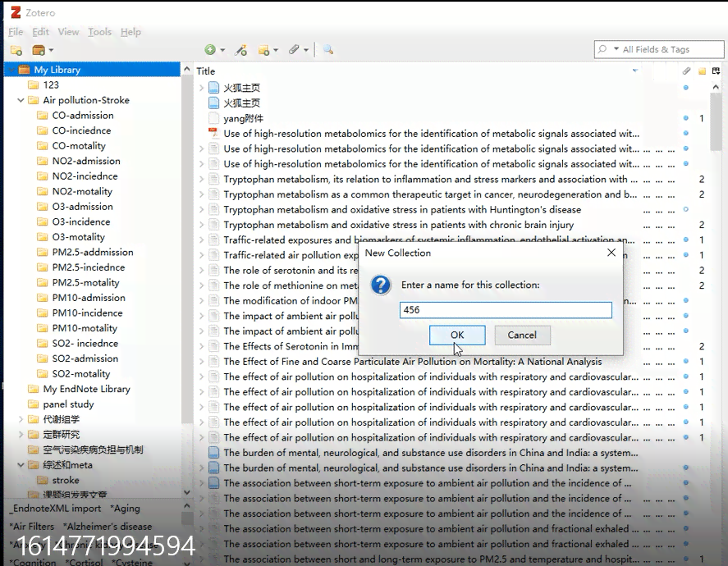Select the CO-admission collection
The height and width of the screenshot is (566, 728).
pos(83,116)
